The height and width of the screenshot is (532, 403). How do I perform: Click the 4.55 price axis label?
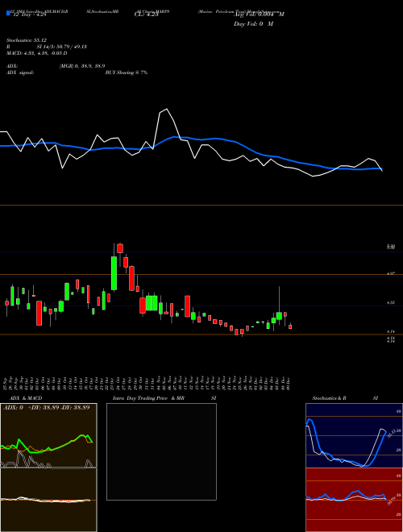(x=390, y=302)
